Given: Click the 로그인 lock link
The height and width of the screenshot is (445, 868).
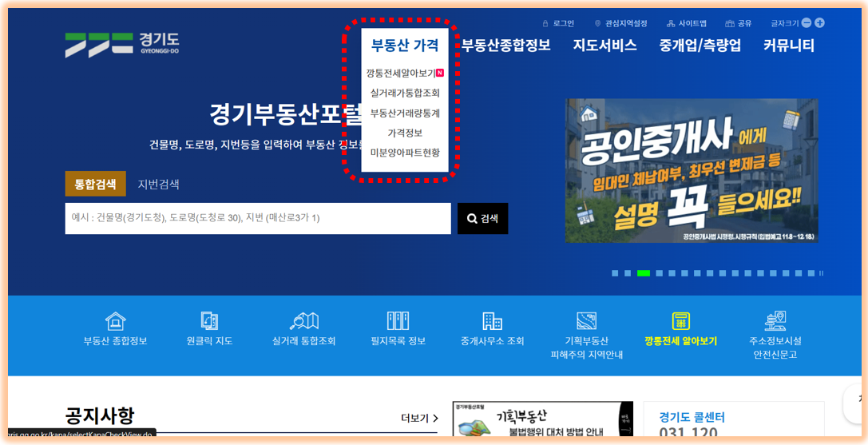Looking at the screenshot, I should (x=558, y=23).
